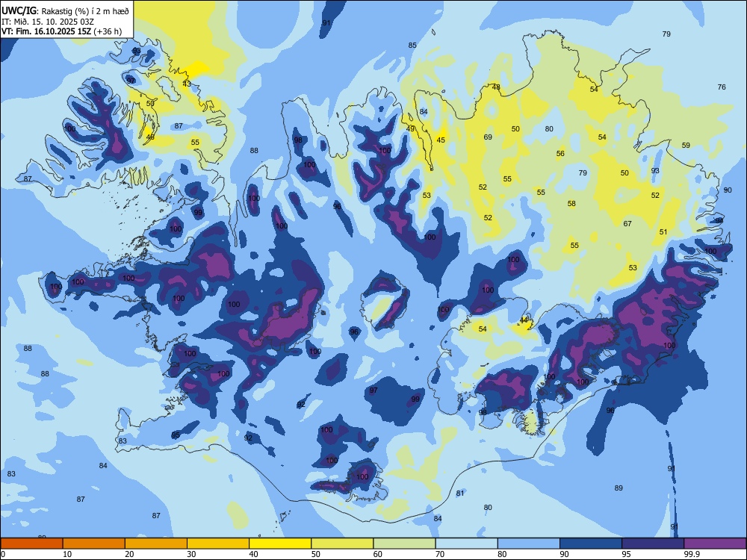
Task: Click the humidity value 44 on the map
Action: [x=524, y=320]
